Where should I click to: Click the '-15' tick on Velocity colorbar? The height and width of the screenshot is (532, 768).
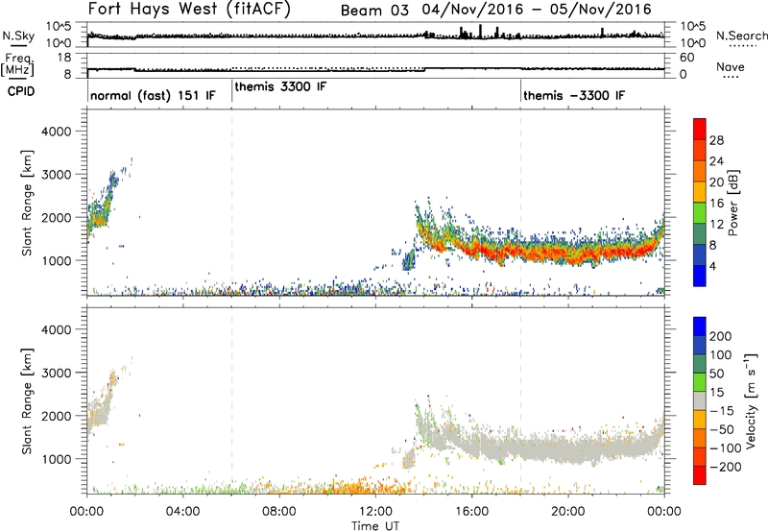coord(722,411)
